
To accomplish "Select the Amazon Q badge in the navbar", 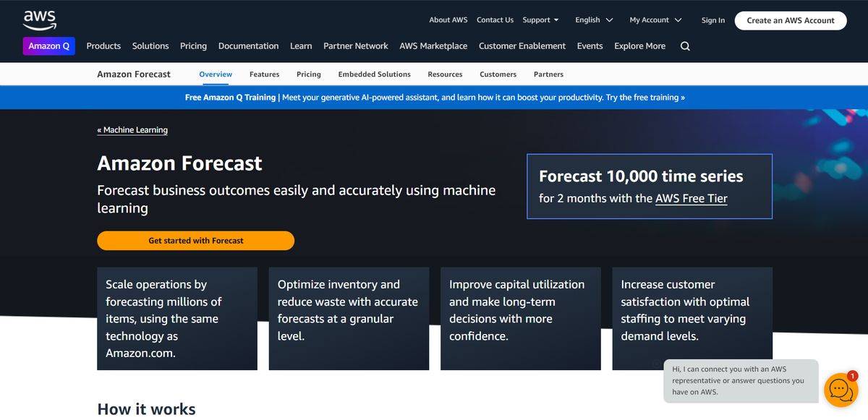I will (48, 46).
